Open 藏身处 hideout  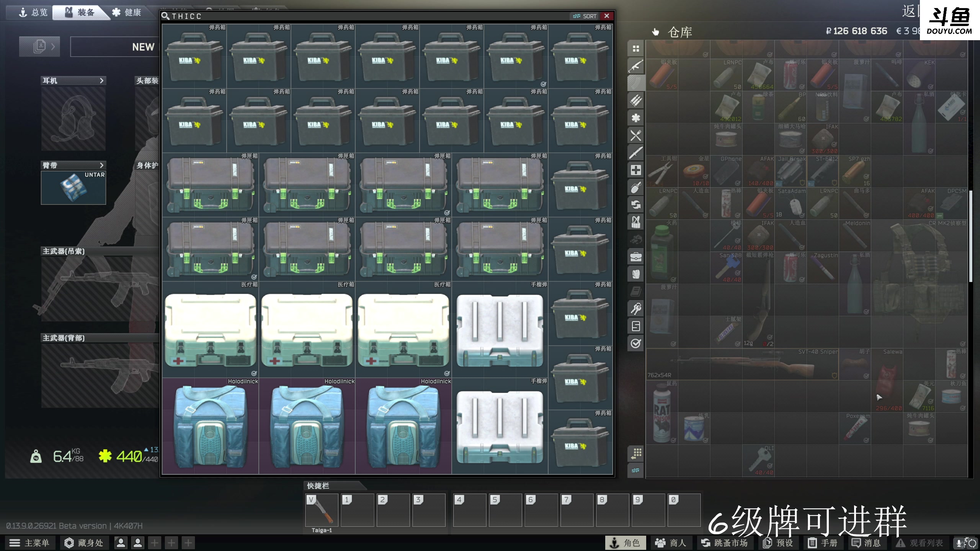click(84, 543)
